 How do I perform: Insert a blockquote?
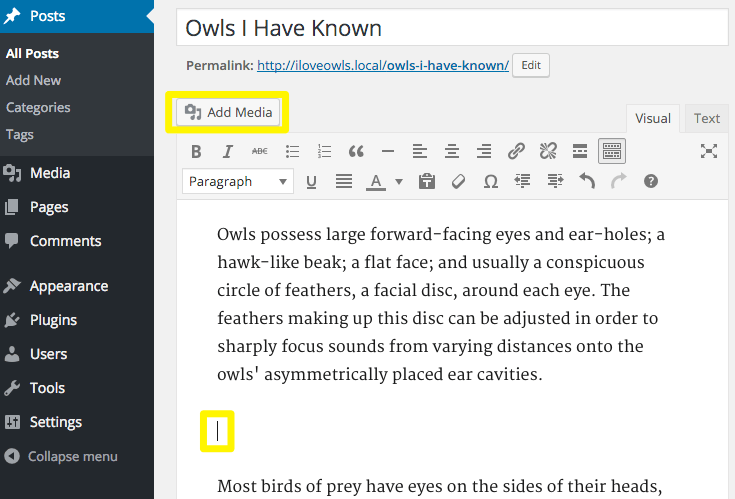pos(356,151)
